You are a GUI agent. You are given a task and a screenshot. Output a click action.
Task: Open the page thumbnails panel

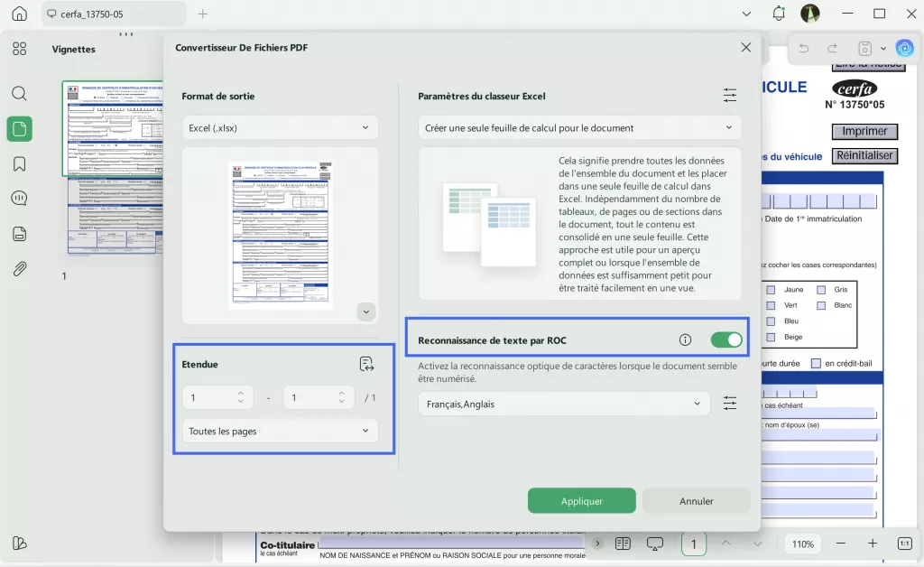click(x=19, y=129)
